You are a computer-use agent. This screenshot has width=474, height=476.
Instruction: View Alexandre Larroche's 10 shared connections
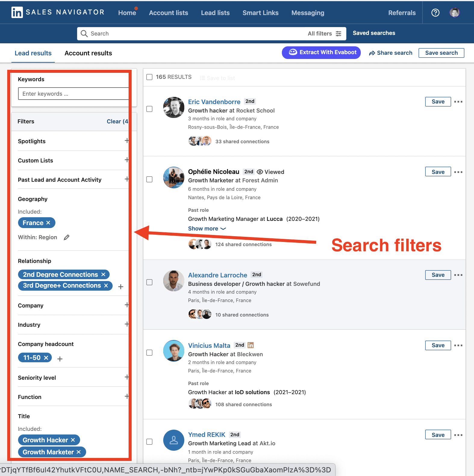pos(242,315)
